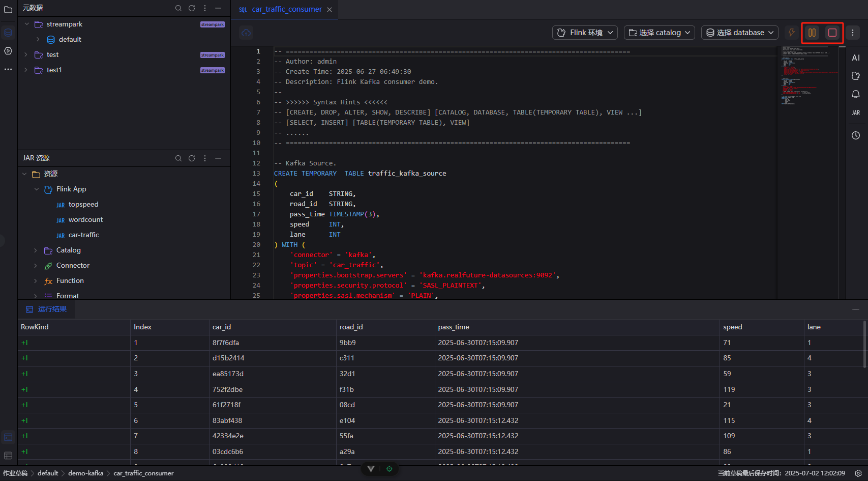The height and width of the screenshot is (481, 868).
Task: Open the editor toolbar's three-dot more menu
Action: click(x=853, y=33)
